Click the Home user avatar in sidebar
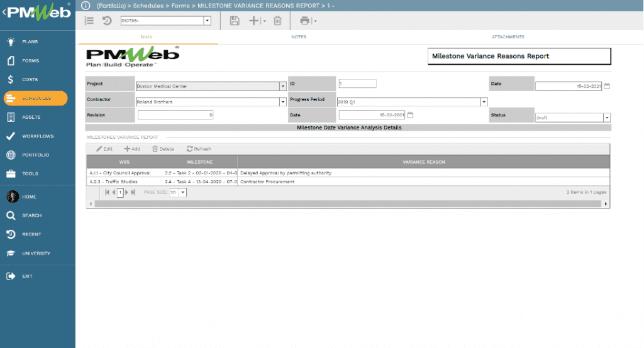644x348 pixels. pos(13,197)
